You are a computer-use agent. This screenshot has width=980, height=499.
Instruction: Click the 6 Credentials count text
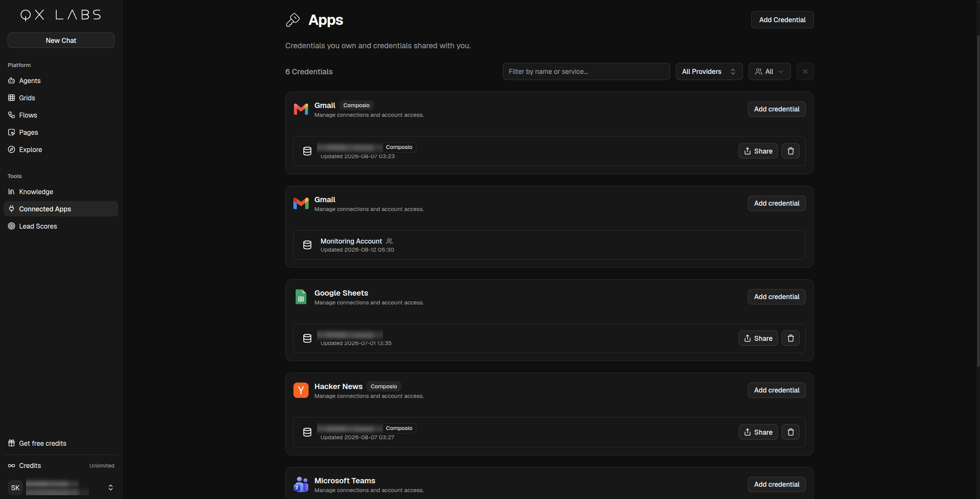pyautogui.click(x=309, y=72)
